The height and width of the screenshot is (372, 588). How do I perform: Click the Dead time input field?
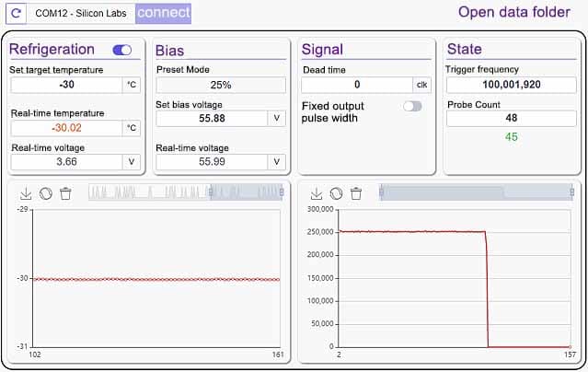point(356,85)
